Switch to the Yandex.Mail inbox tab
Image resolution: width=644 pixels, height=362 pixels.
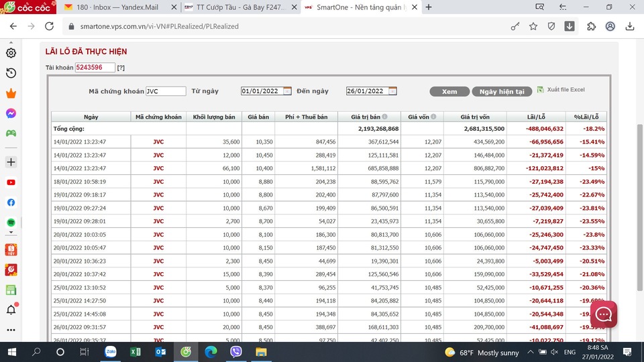[x=117, y=7]
